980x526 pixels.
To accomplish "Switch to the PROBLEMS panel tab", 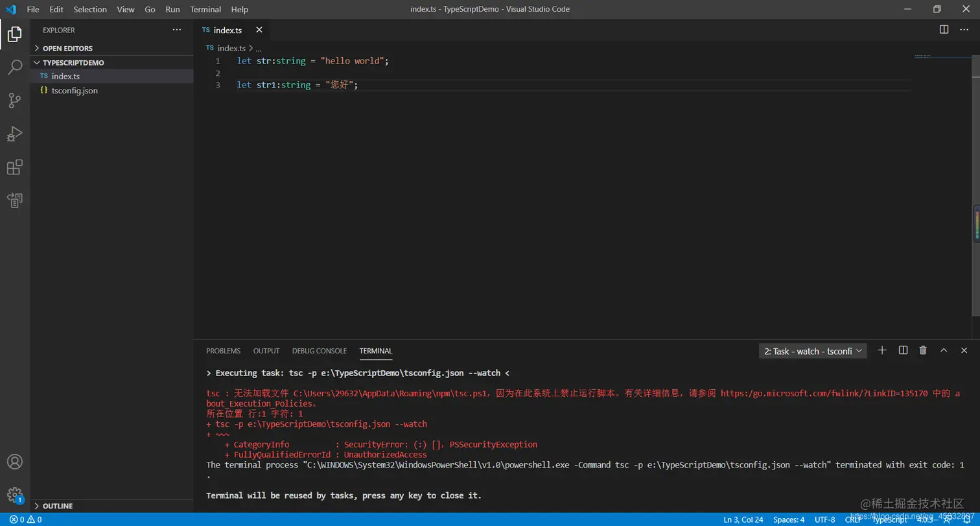I will [x=223, y=351].
